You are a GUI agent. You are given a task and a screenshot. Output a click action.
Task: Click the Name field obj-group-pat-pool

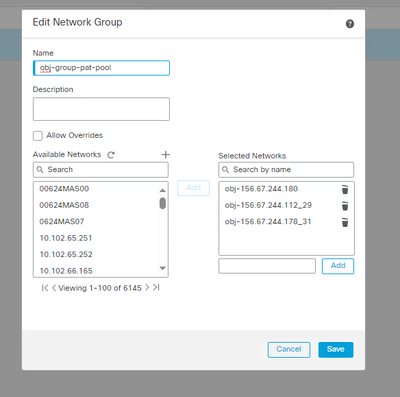coord(101,68)
